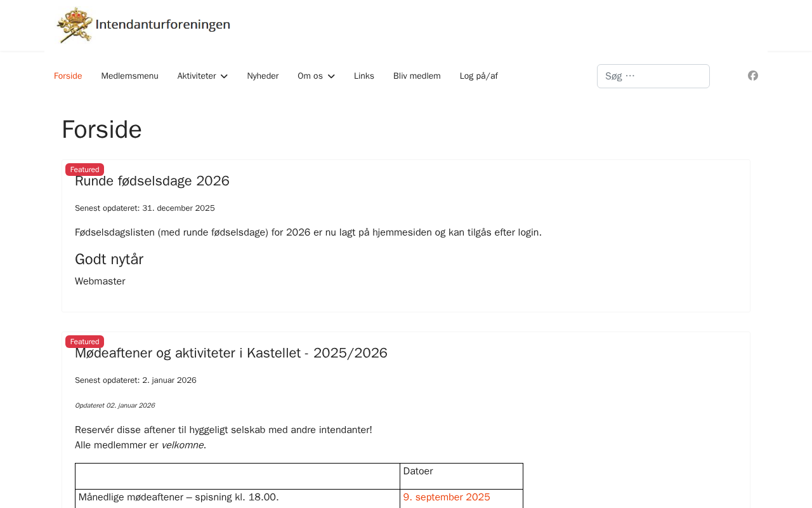812x508 pixels.
Task: Expand the Aktiviteter menu chevron
Action: click(224, 76)
